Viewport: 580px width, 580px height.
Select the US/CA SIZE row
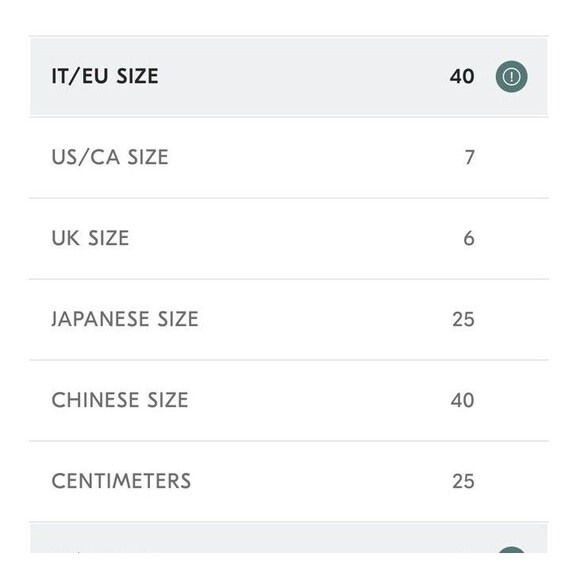[x=289, y=157]
